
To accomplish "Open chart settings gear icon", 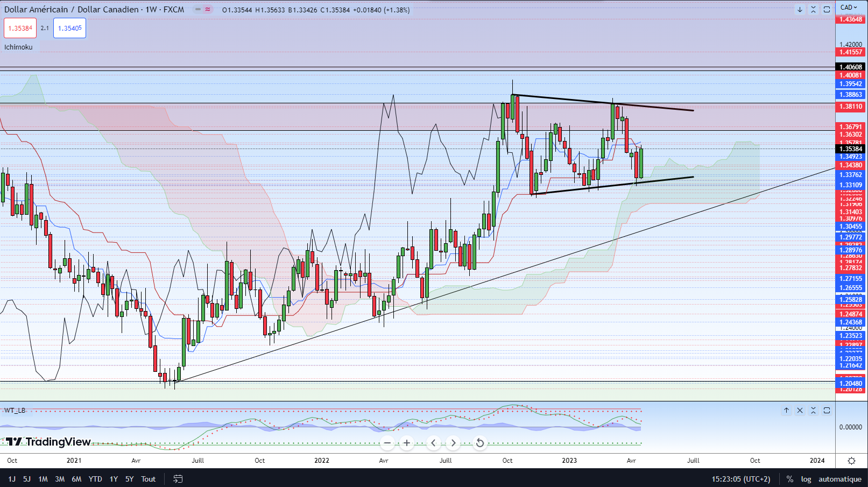I will (x=851, y=461).
